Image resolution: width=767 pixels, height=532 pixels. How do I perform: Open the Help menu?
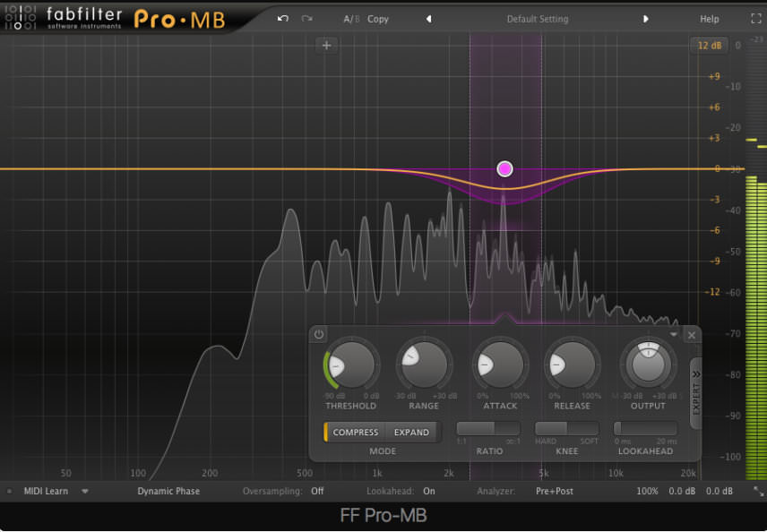[709, 19]
